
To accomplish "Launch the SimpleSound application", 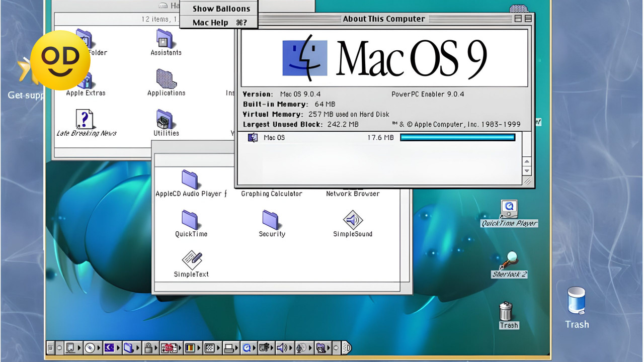I will tap(353, 220).
